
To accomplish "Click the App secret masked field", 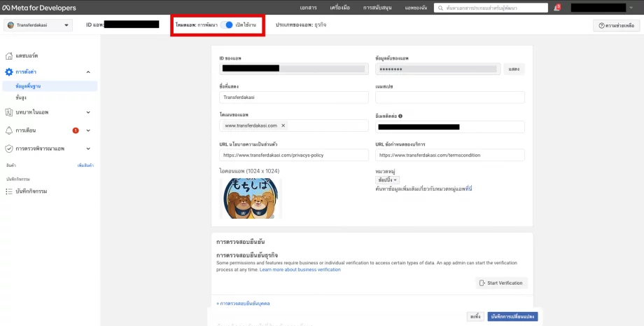I will (x=437, y=69).
